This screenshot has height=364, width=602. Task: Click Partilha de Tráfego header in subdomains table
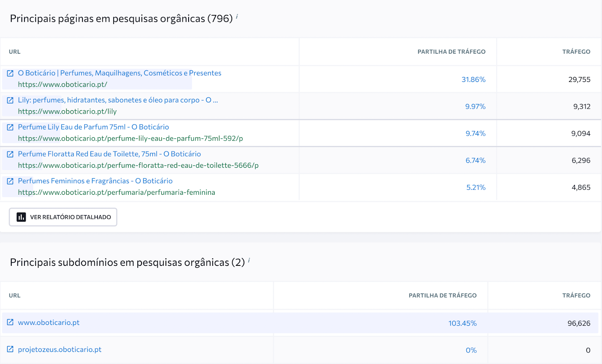(443, 296)
